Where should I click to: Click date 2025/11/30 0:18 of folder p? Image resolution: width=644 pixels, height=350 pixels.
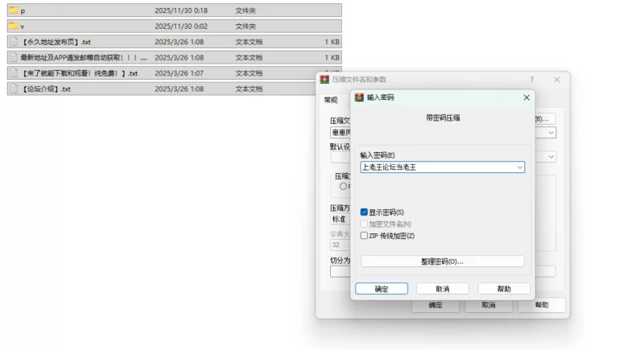pyautogui.click(x=181, y=10)
